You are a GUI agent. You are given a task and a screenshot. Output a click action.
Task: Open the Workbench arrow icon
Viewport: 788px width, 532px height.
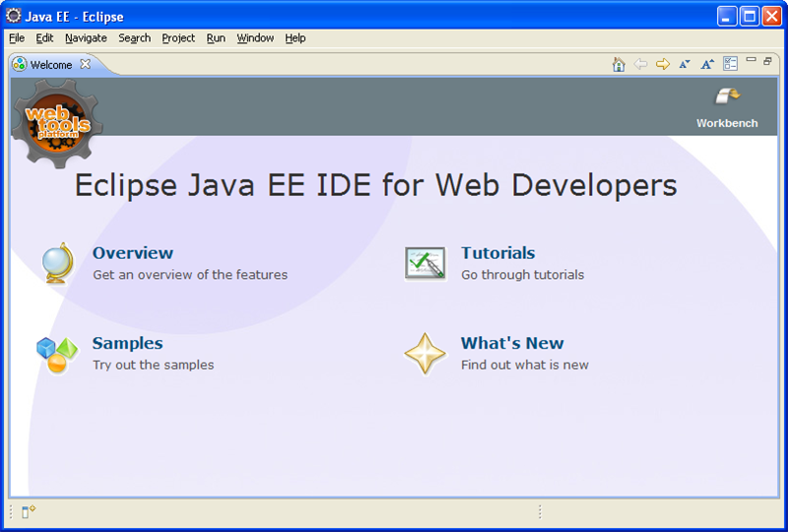tap(728, 96)
